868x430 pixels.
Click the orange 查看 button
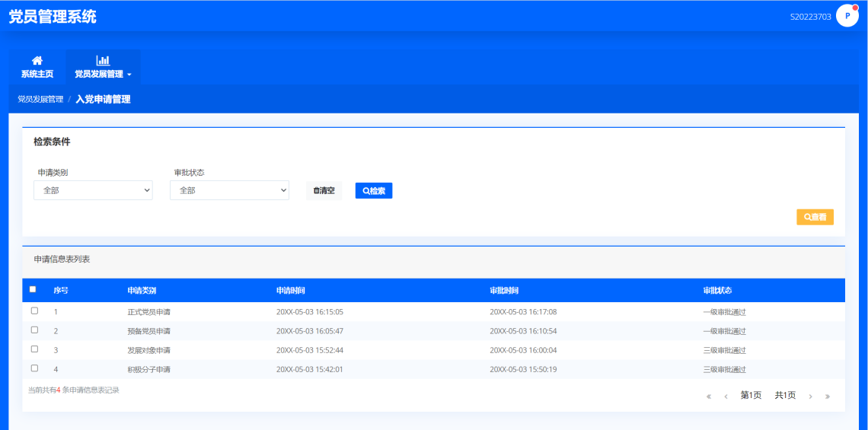point(815,218)
